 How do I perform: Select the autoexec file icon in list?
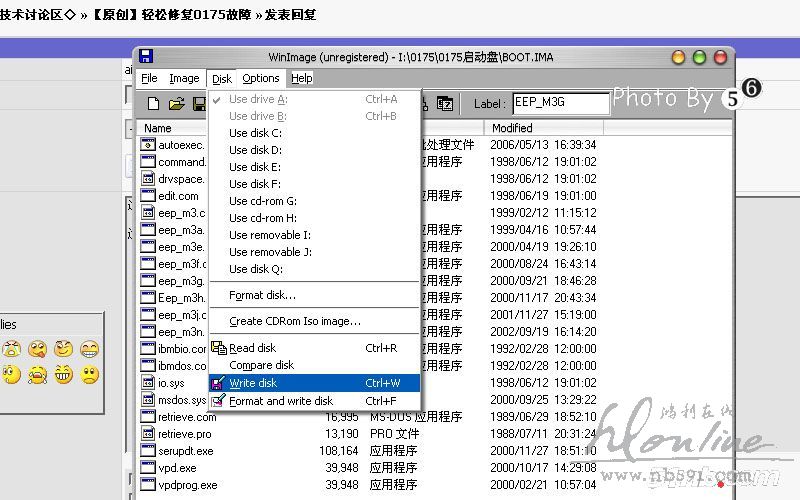click(x=148, y=145)
